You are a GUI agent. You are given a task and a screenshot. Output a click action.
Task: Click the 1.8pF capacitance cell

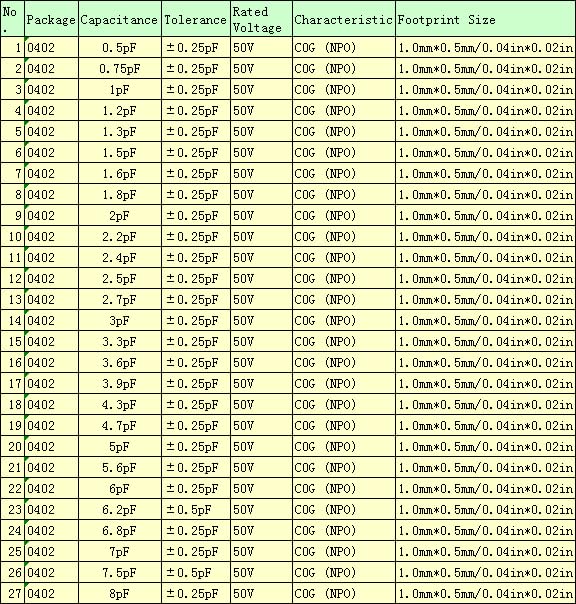[120, 195]
